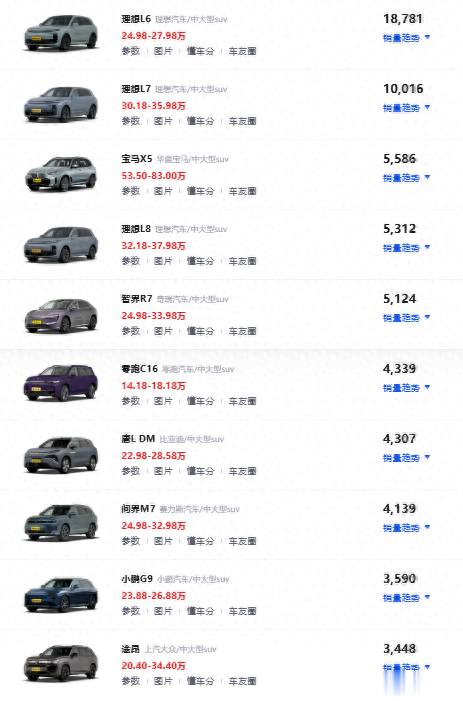View 参数 for 零跑C16
Image resolution: width=463 pixels, height=701 pixels.
(131, 401)
